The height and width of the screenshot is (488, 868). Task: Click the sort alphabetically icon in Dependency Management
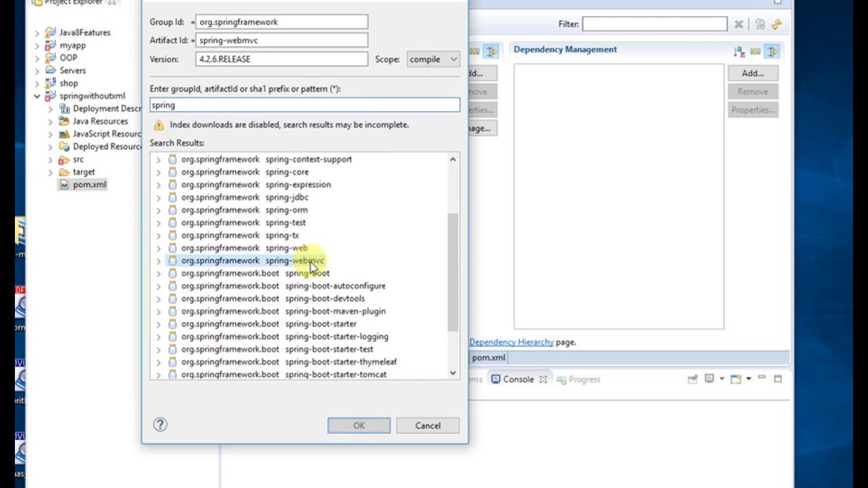coord(739,52)
